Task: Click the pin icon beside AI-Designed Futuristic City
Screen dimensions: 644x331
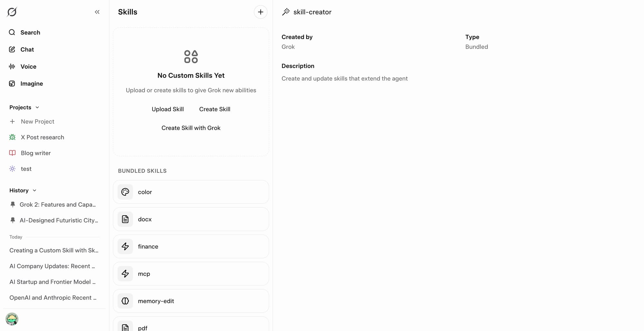Action: tap(13, 220)
